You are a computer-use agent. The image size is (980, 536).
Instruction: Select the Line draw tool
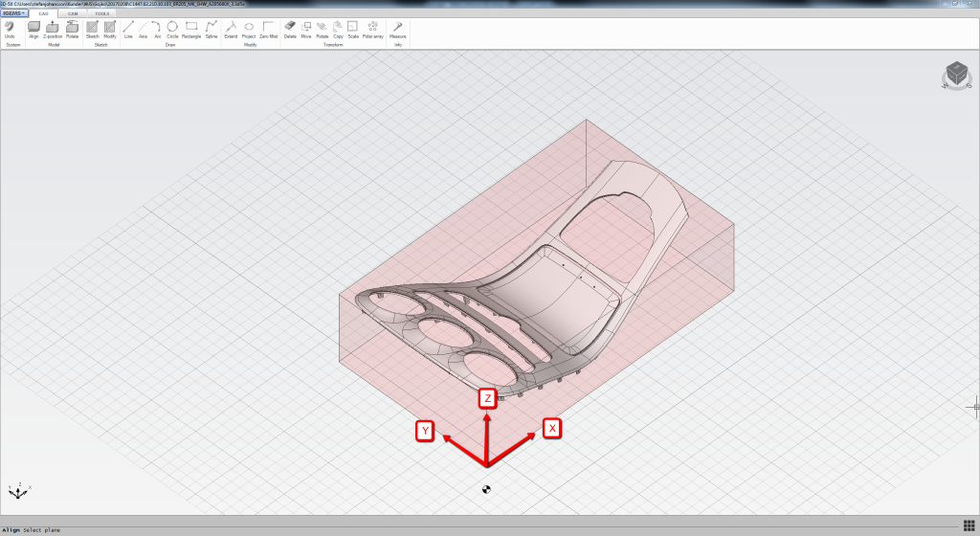(128, 30)
